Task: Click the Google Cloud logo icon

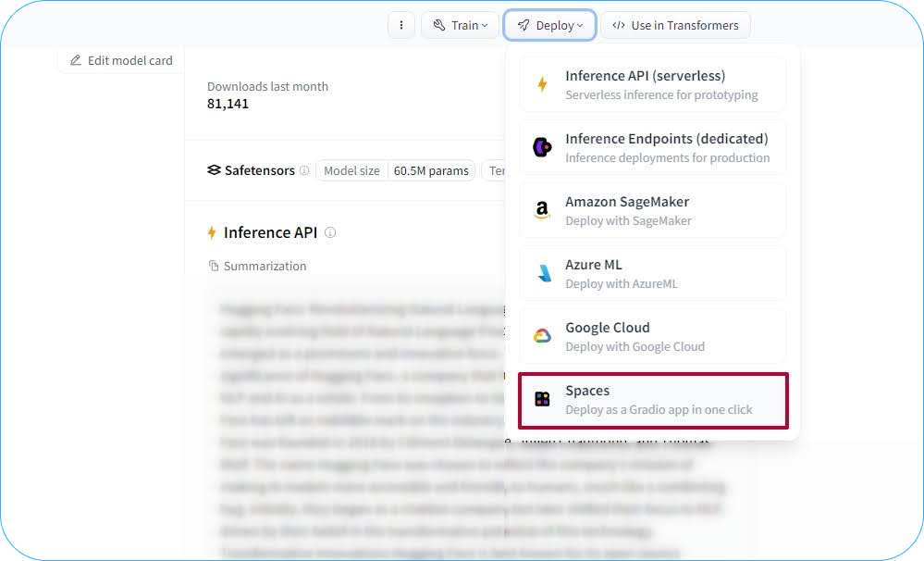Action: coord(542,336)
